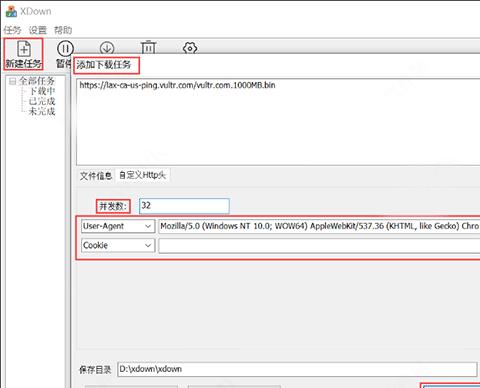The height and width of the screenshot is (388, 480).
Task: Click the 添加下载任务 dialog title
Action: pos(104,65)
